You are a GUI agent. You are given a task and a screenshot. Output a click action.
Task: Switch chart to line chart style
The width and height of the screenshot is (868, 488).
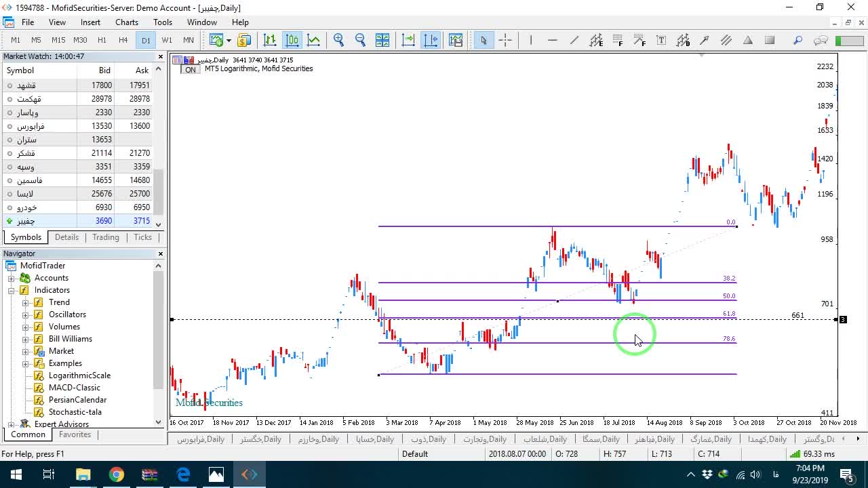coord(314,40)
